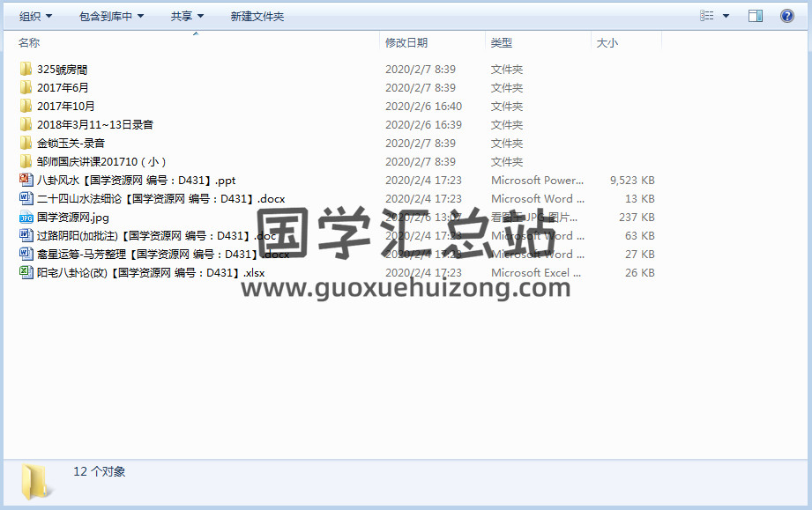Open the view options dropdown arrow
Image resolution: width=812 pixels, height=510 pixels.
[726, 16]
